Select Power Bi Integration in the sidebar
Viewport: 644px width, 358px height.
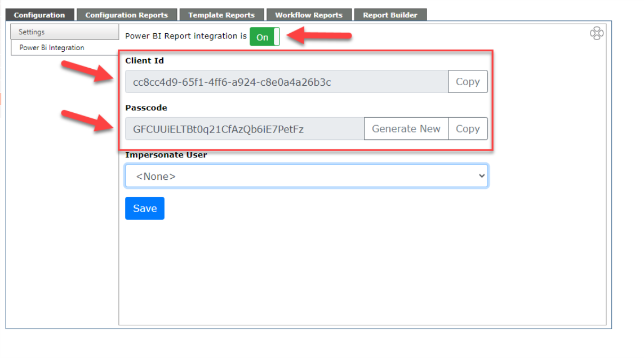(65, 48)
